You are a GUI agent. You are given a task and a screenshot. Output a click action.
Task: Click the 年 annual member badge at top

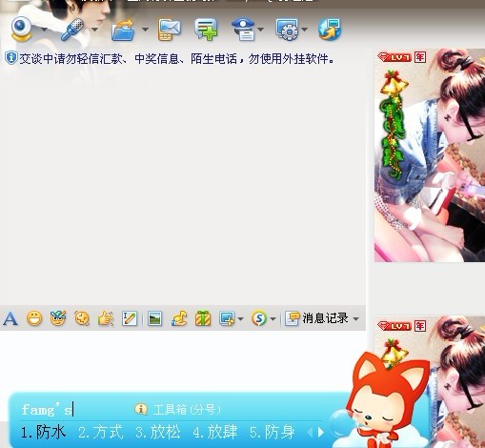420,57
